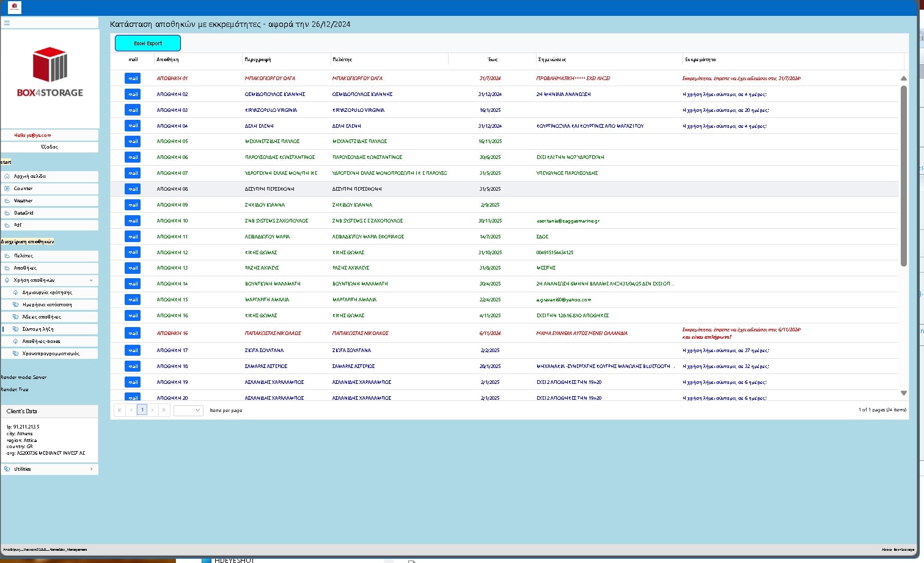
Task: Click the home icon beside Αρχική σελίδα
Action: [x=7, y=176]
